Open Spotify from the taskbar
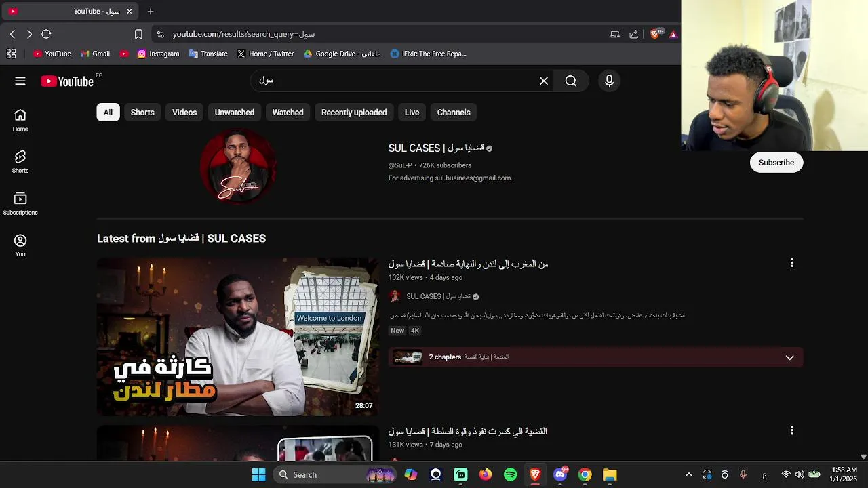The height and width of the screenshot is (488, 868). pos(510,474)
